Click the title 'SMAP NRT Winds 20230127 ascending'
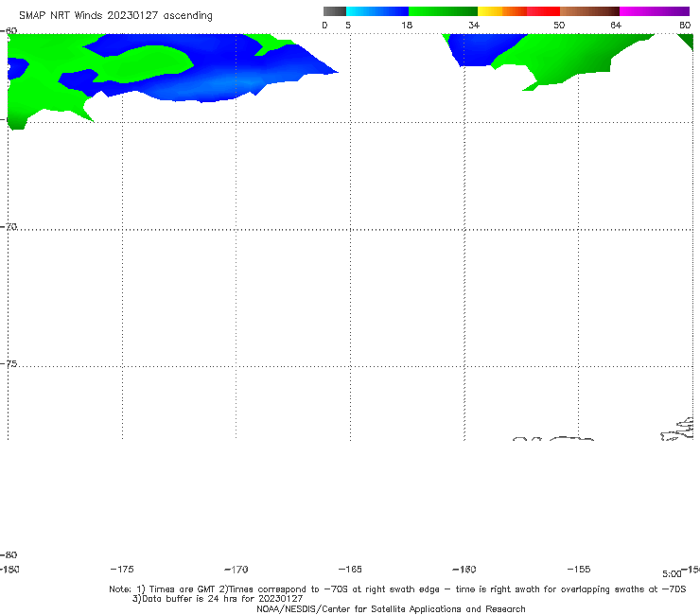700x615 pixels. (115, 16)
